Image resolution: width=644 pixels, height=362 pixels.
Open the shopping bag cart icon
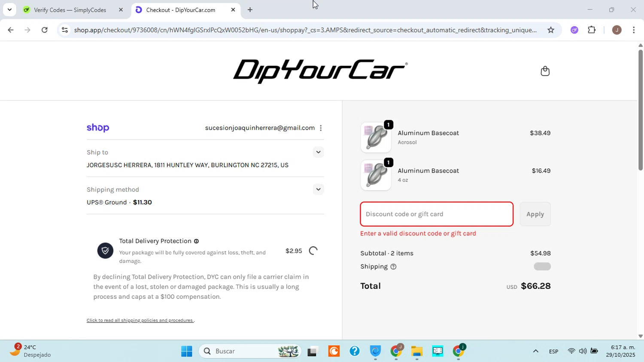(x=545, y=71)
